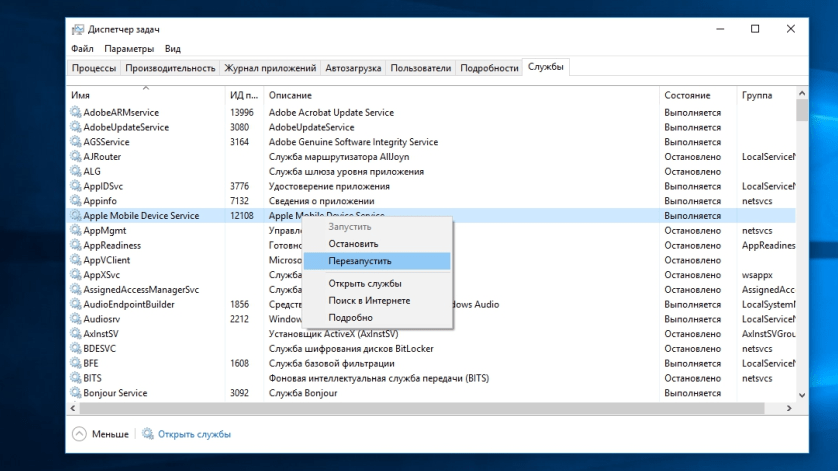The height and width of the screenshot is (471, 838).
Task: Select Остановить from the context menu
Action: coord(353,244)
